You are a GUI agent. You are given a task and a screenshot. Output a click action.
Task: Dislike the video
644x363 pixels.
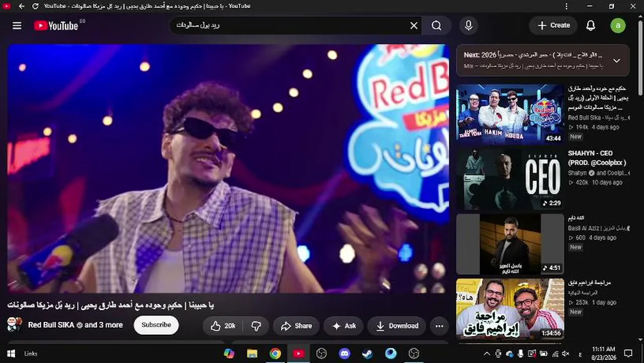256,326
